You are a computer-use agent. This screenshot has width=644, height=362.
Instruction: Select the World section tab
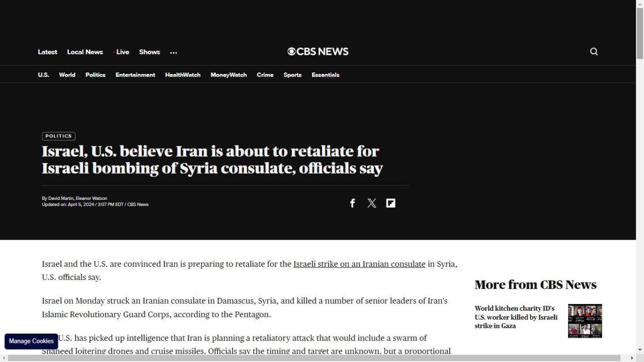click(x=67, y=75)
